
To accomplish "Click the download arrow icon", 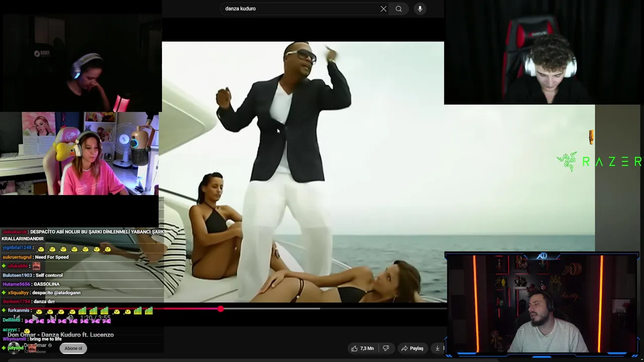I will pos(437,348).
